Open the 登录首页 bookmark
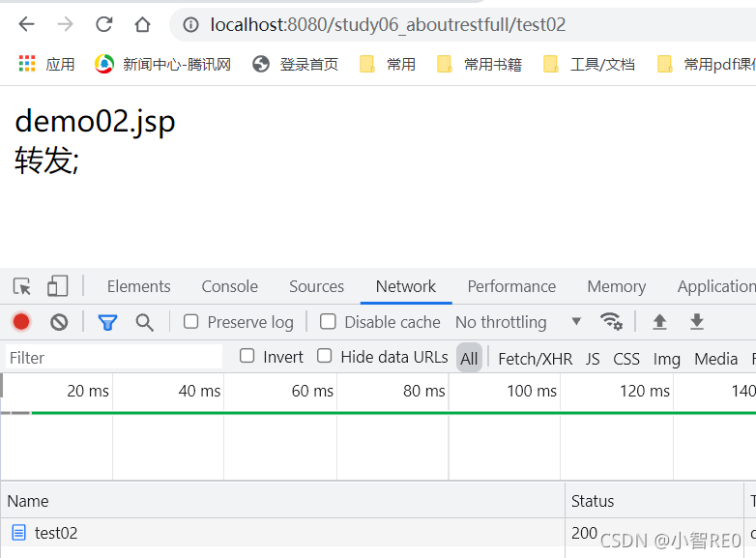 (296, 64)
